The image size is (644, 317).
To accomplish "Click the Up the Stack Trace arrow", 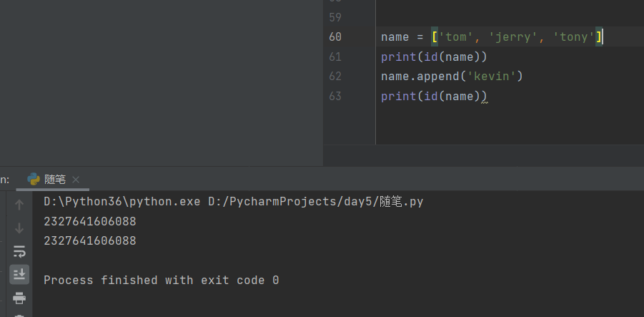I will [19, 205].
